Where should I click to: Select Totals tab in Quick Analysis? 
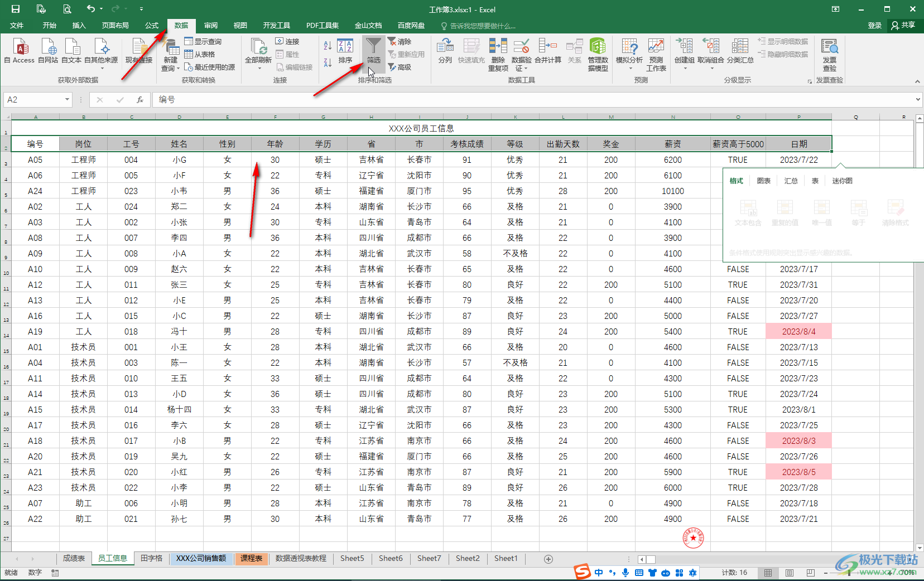tap(791, 181)
